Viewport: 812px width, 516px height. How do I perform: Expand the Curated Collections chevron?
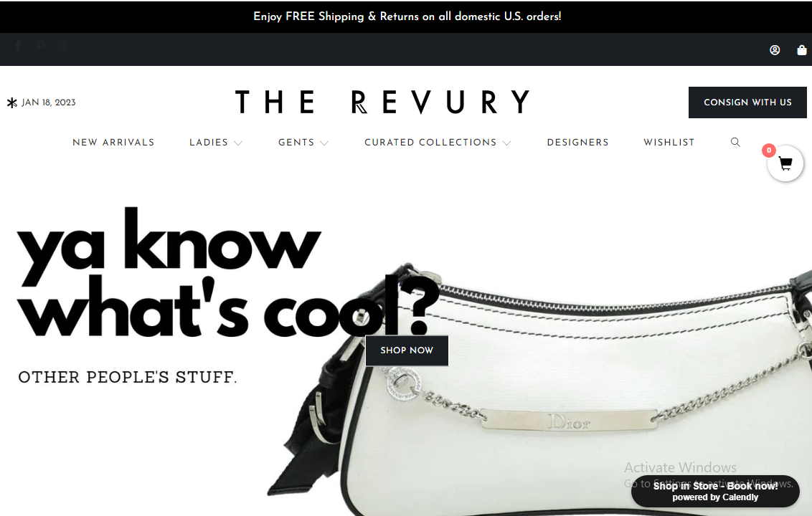tap(506, 143)
